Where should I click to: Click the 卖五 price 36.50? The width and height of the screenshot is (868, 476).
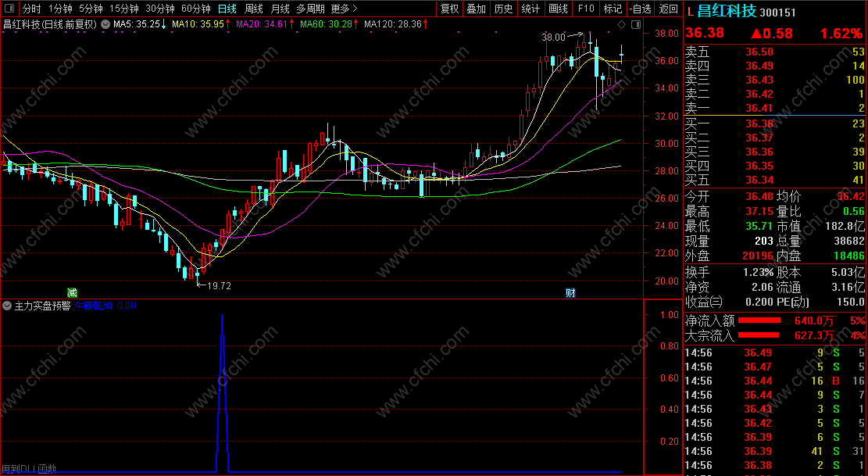point(759,52)
